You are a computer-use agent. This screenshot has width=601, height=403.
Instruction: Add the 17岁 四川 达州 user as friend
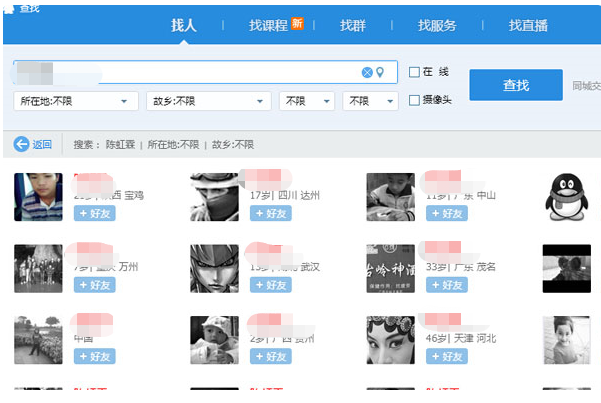point(271,214)
